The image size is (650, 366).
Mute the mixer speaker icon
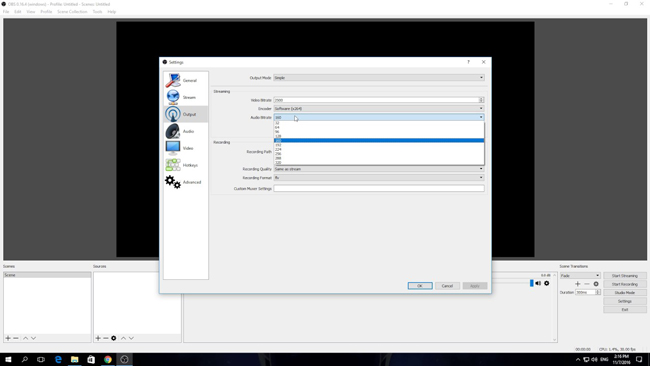[x=538, y=284]
